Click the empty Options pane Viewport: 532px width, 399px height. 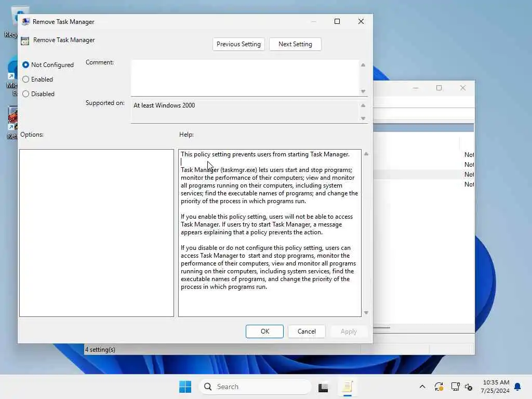coord(97,233)
